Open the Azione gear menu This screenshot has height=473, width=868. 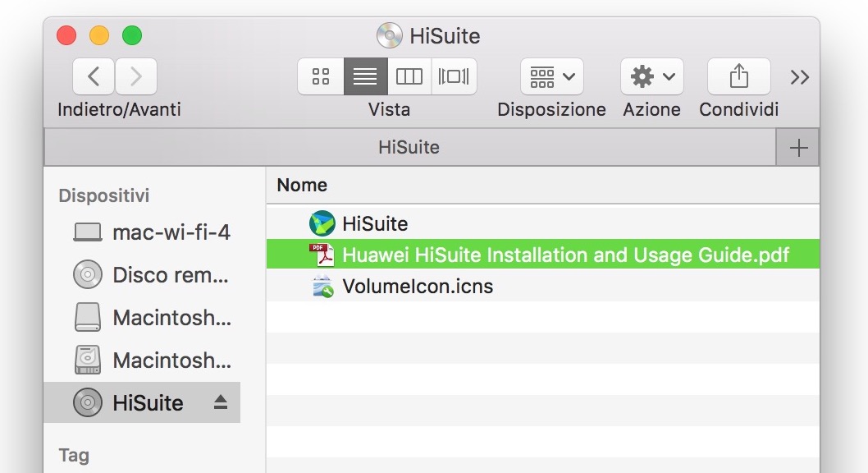652,77
